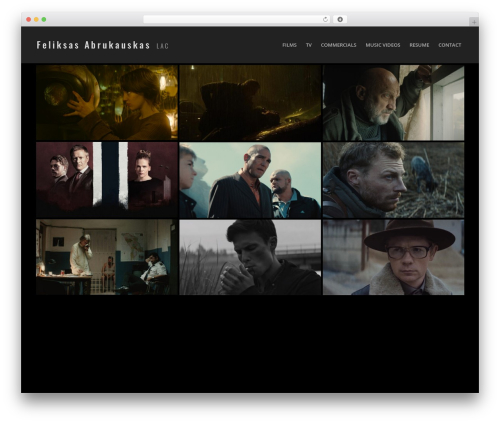The image size is (500, 423).
Task: Open thumbnail of three men under teal sky
Action: pyautogui.click(x=250, y=180)
